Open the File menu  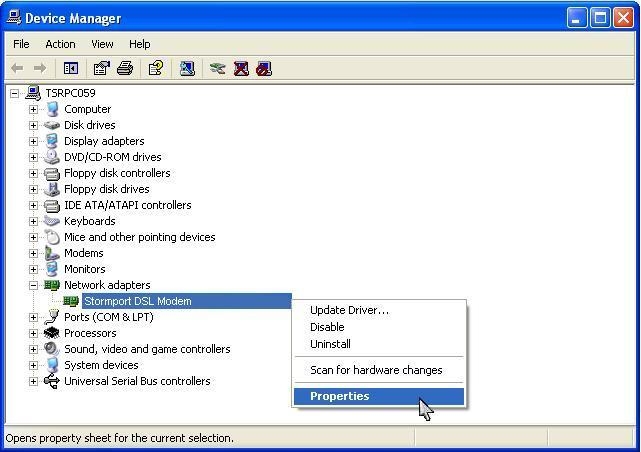21,44
